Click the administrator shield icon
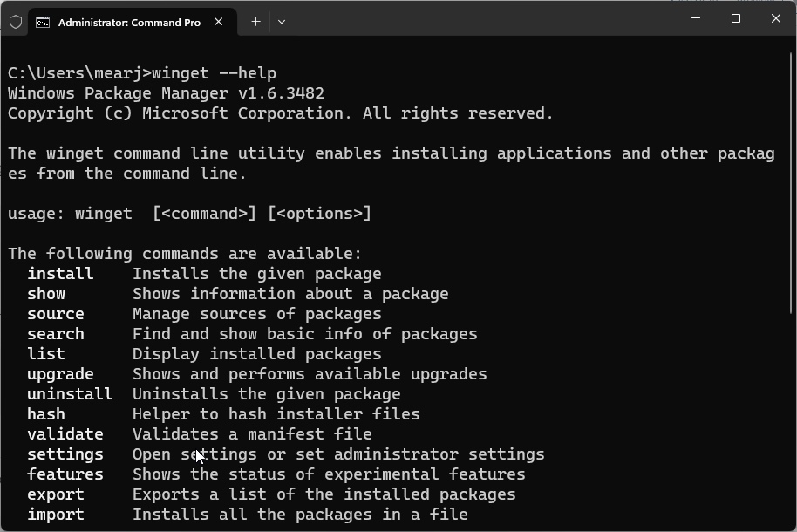797x532 pixels. pyautogui.click(x=16, y=22)
